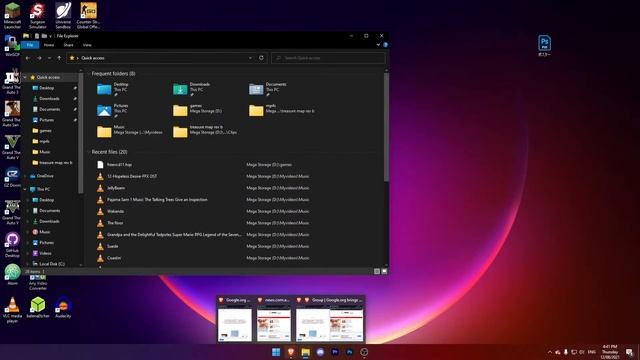Go forward in File Explorer
This screenshot has height=360, width=640.
click(39, 58)
